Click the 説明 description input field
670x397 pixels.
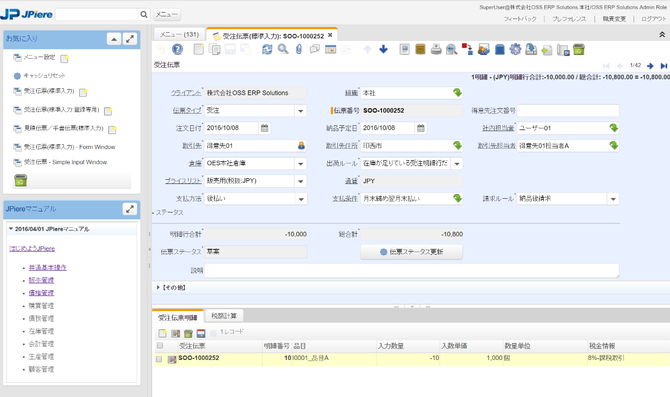point(412,270)
